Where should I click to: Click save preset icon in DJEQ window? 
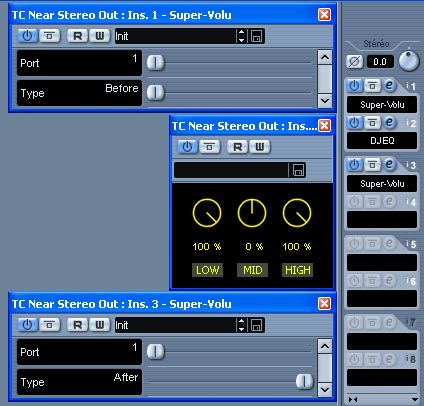(298, 170)
